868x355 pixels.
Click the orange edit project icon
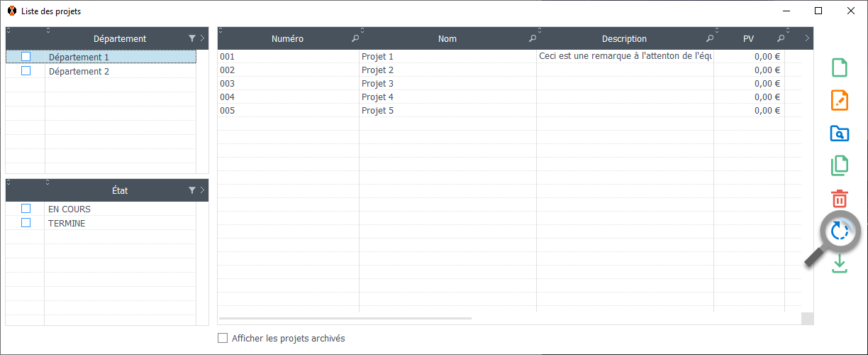point(839,100)
